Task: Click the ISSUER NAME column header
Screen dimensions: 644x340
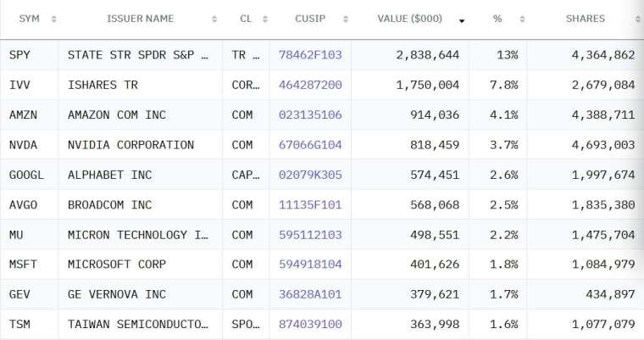Action: click(140, 19)
